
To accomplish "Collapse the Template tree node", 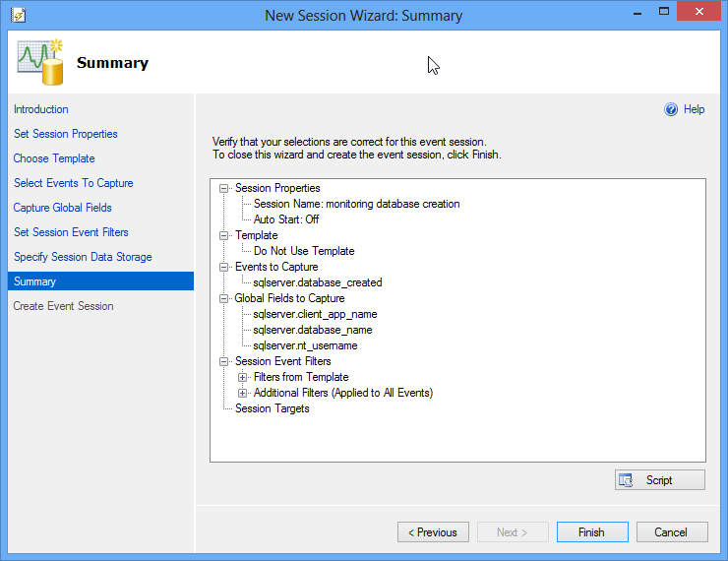I will coord(224,235).
